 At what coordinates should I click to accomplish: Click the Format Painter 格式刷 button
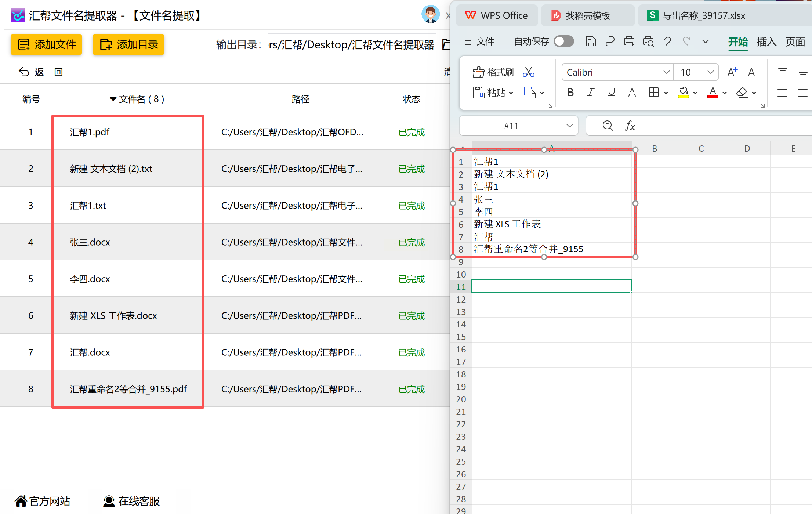(x=493, y=72)
